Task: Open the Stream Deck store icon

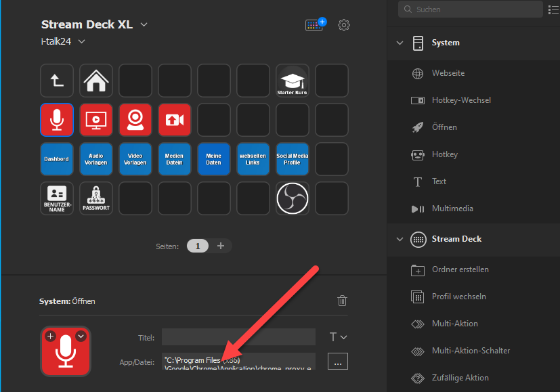Action: tap(316, 24)
